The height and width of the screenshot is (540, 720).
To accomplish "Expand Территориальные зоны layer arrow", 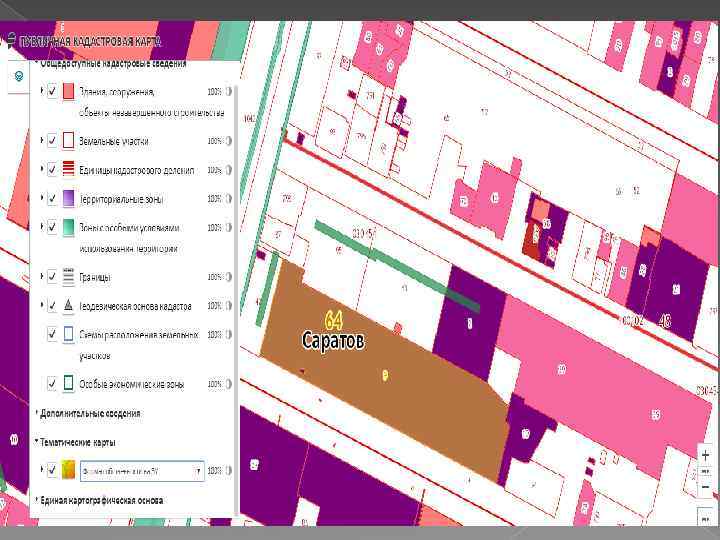I will click(42, 198).
